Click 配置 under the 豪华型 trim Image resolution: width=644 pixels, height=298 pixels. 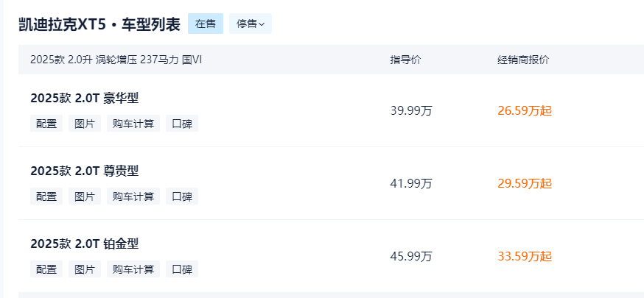(x=46, y=124)
